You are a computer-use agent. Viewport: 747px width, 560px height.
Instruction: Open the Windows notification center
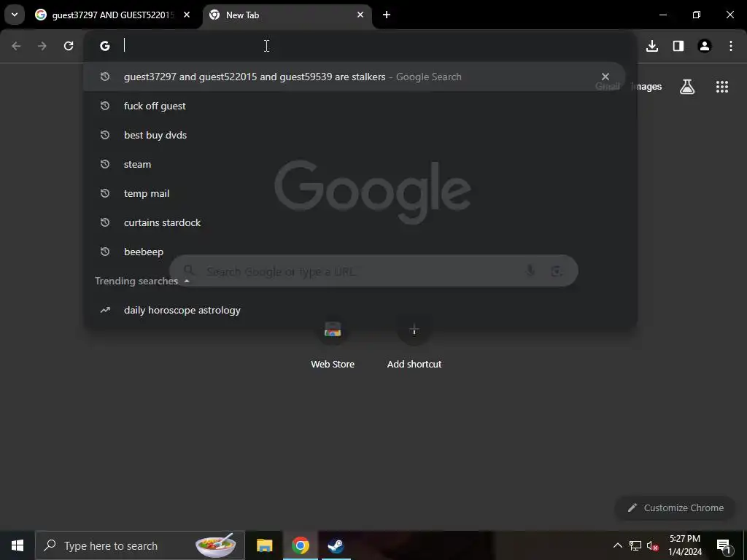pyautogui.click(x=724, y=545)
